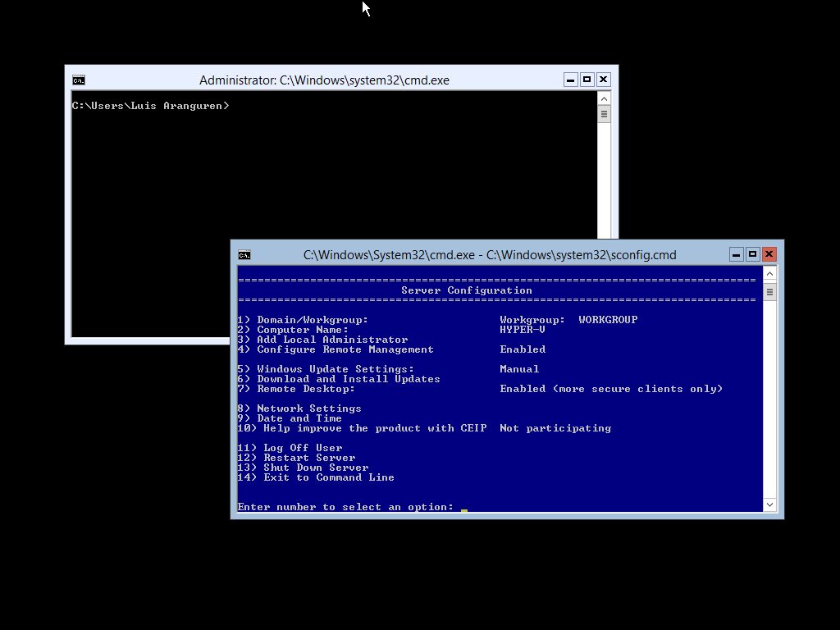Open system menu icon of sconfig.cmd window
Image resolution: width=840 pixels, height=630 pixels.
coord(244,255)
